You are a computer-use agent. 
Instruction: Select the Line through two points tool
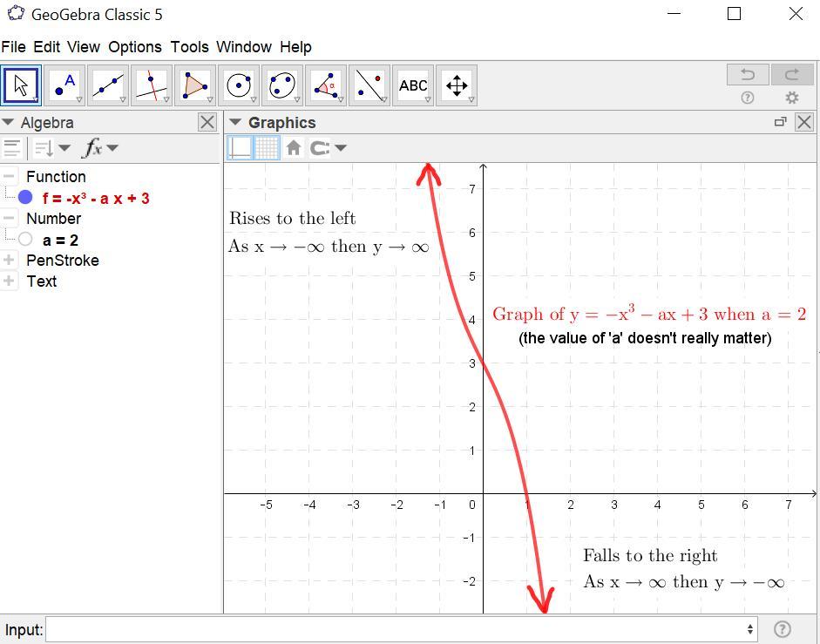(x=108, y=85)
